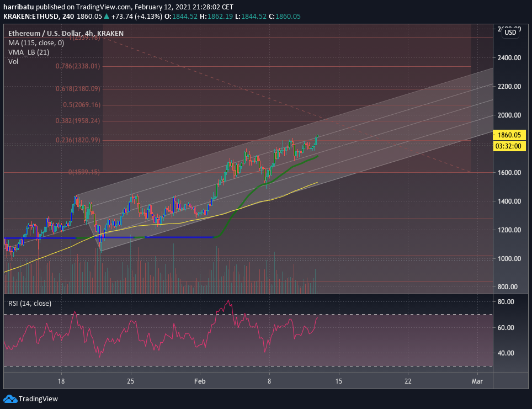Open the TradingView wordmark link
Viewport: 532px width, 409px height.
pos(38,399)
